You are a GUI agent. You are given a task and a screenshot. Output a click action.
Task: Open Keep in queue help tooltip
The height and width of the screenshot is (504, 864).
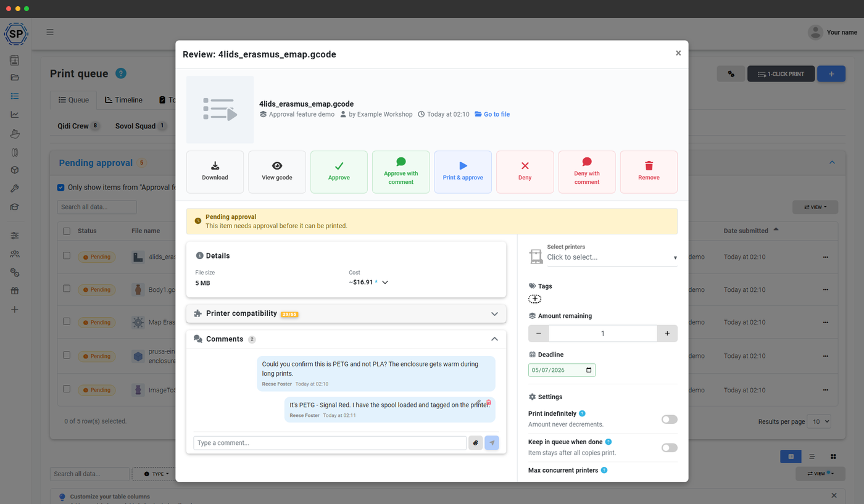pos(609,442)
